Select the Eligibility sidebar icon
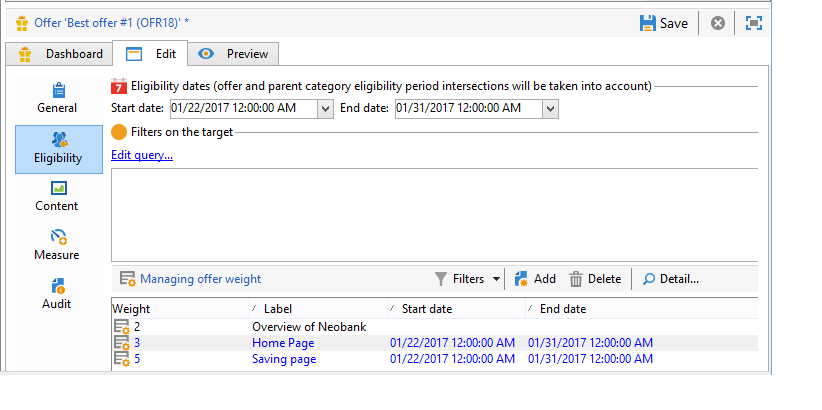The image size is (822, 410). click(x=59, y=140)
